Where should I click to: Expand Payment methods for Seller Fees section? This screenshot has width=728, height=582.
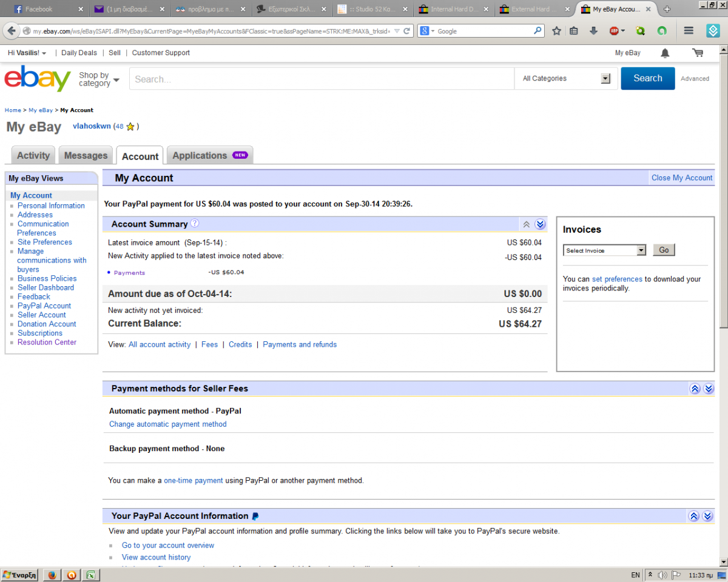[709, 389]
